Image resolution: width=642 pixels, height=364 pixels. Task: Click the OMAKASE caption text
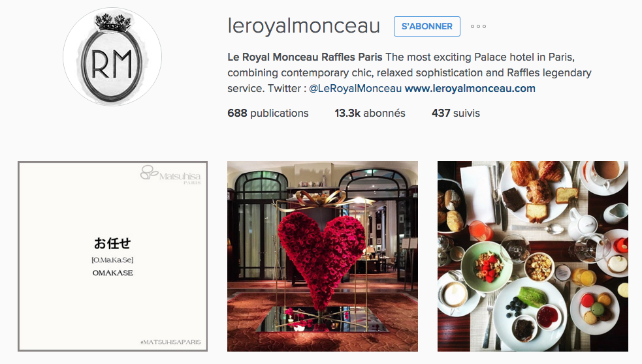pyautogui.click(x=112, y=273)
